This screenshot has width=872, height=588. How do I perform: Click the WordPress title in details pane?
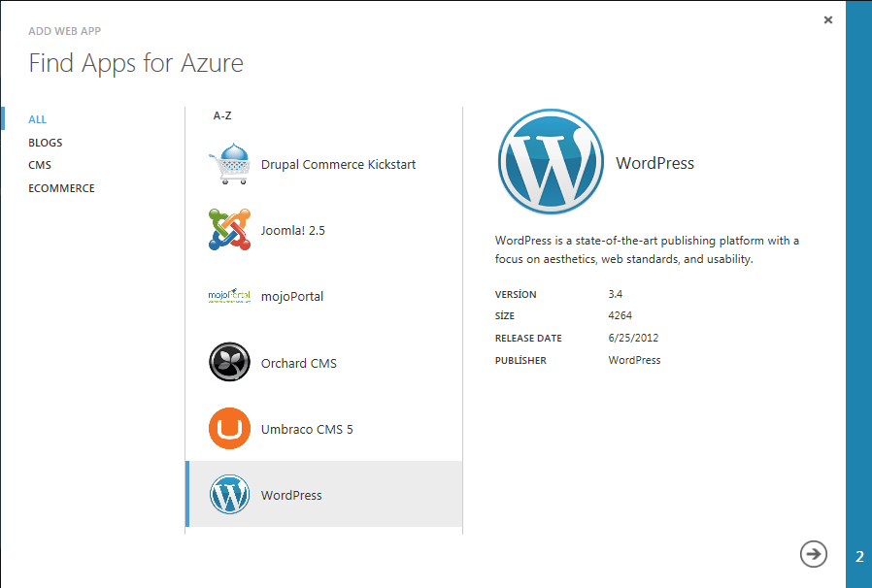654,163
